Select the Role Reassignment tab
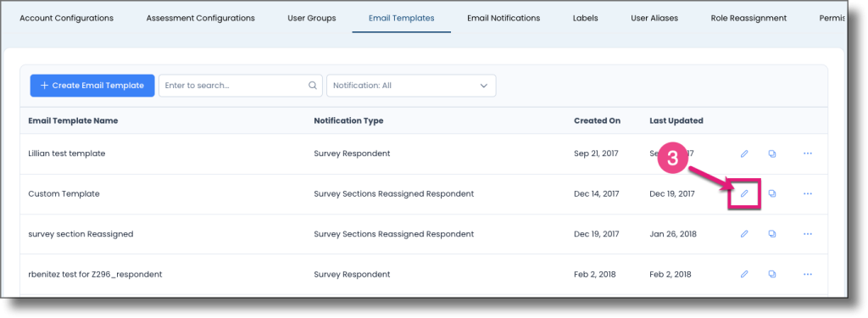868x318 pixels. tap(748, 19)
